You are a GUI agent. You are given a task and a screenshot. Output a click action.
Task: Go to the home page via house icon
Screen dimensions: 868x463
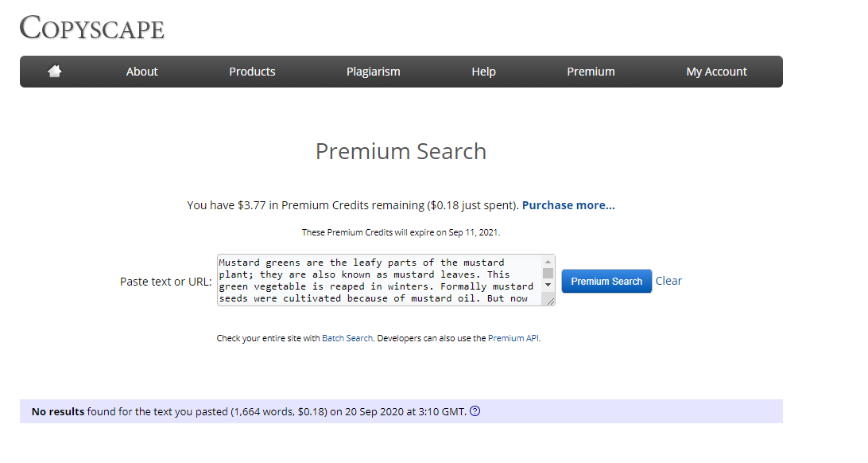pyautogui.click(x=54, y=71)
